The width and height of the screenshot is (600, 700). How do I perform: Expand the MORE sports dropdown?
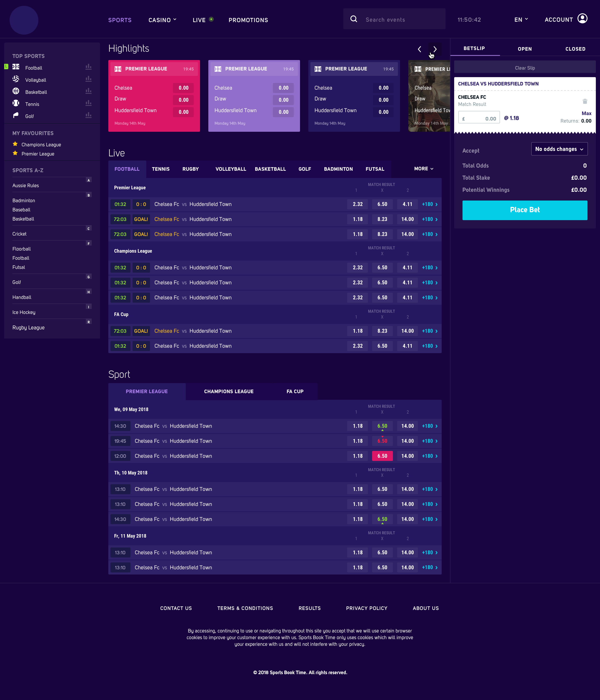coord(423,169)
